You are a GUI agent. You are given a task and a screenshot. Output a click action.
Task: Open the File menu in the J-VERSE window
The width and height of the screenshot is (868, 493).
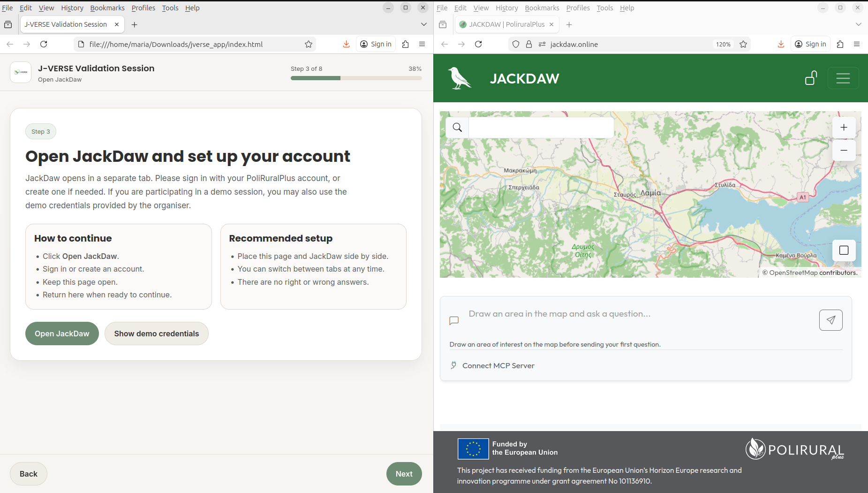8,8
